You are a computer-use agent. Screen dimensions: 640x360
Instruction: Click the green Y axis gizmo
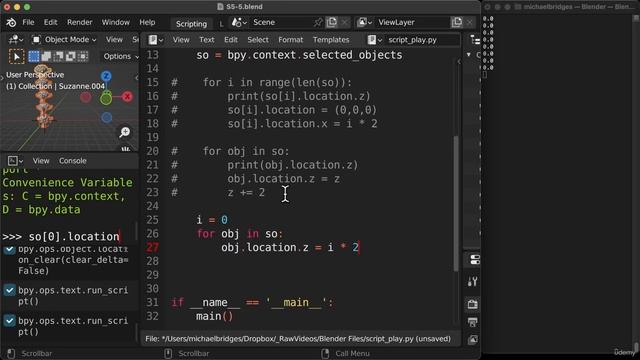(x=106, y=98)
